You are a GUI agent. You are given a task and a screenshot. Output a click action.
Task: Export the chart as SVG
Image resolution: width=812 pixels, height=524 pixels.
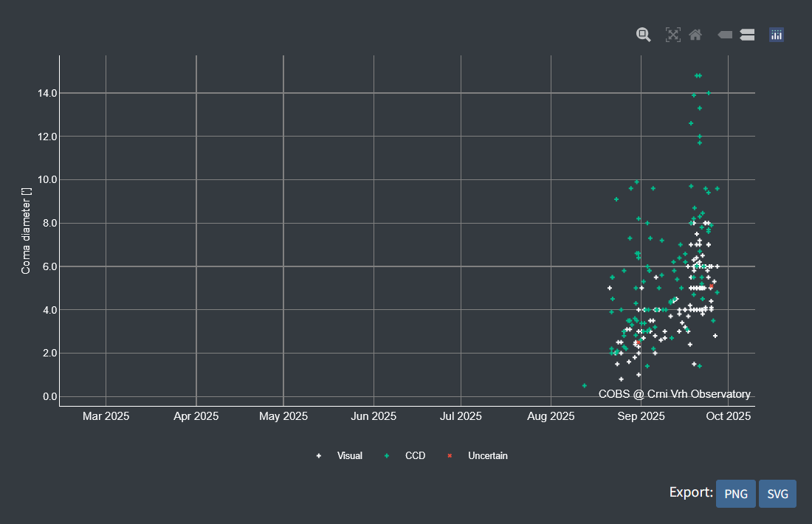tap(777, 494)
